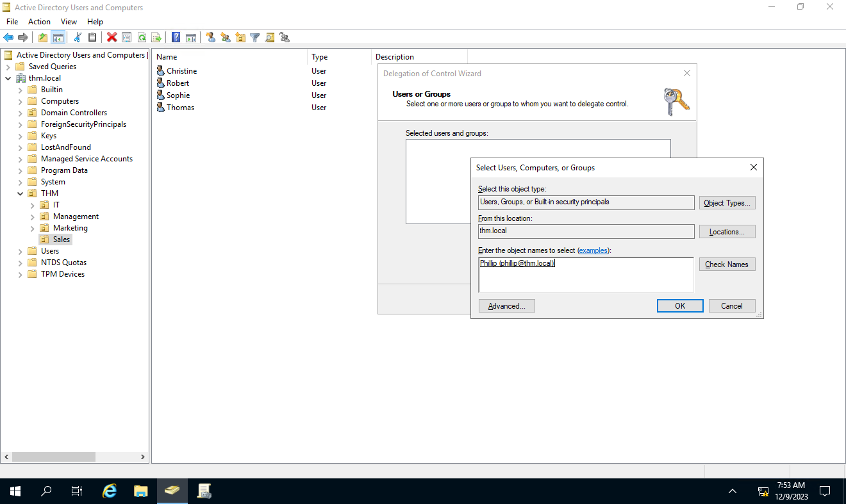The height and width of the screenshot is (504, 846).
Task: Open the Action menu
Action: (39, 22)
